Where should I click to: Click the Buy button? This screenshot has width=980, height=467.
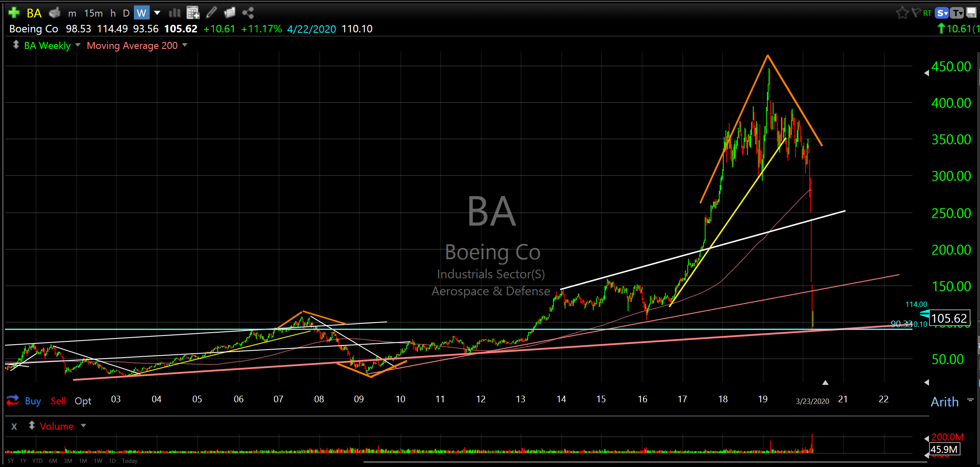coord(33,401)
